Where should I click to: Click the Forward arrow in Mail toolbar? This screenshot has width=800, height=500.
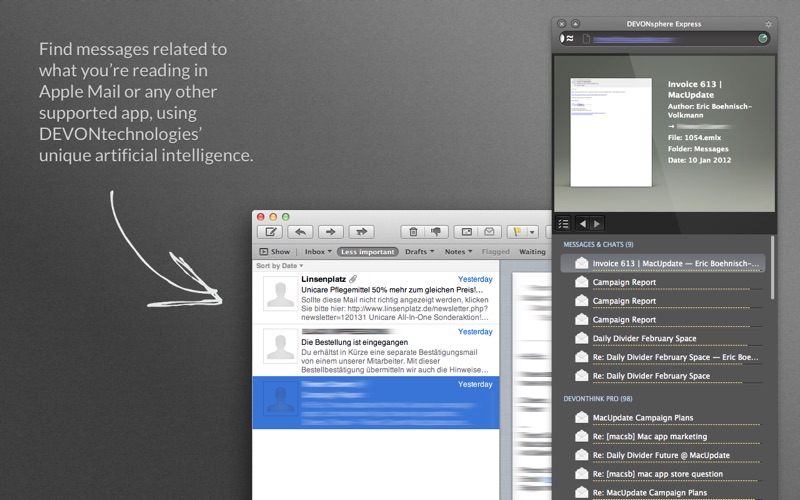coord(331,232)
